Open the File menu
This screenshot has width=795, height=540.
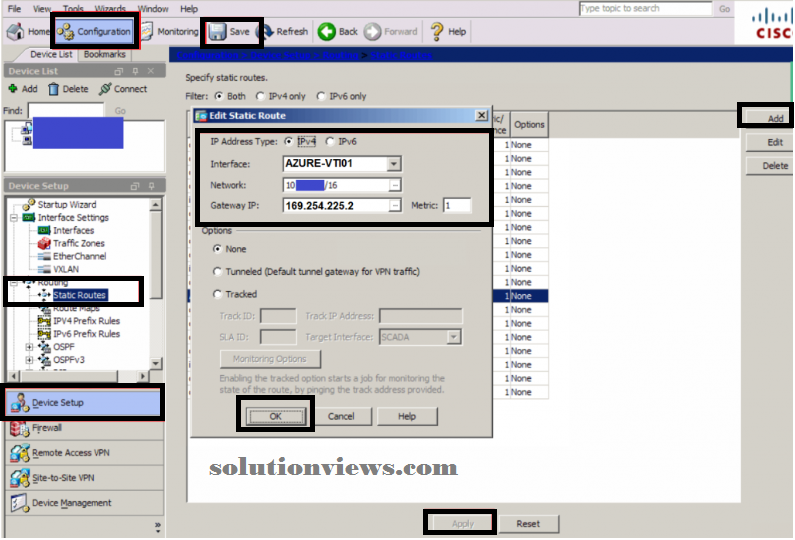[x=14, y=9]
